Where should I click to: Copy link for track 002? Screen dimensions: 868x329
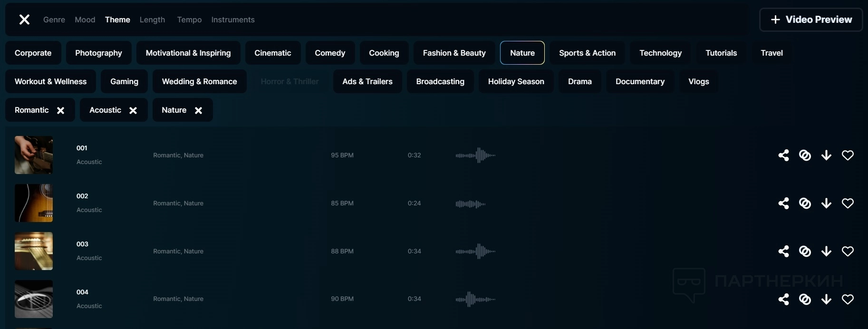805,203
